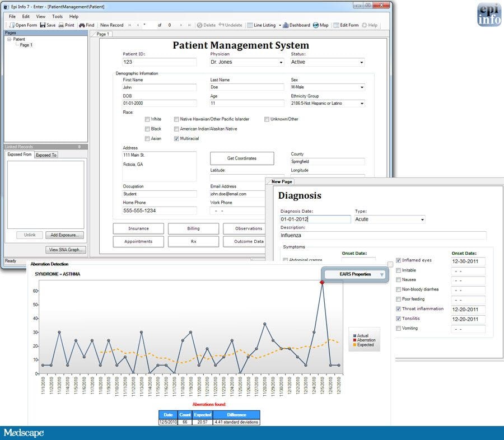Screen dimensions: 504x440
Task: Check the Vomiting symptom checkbox
Action: (399, 329)
